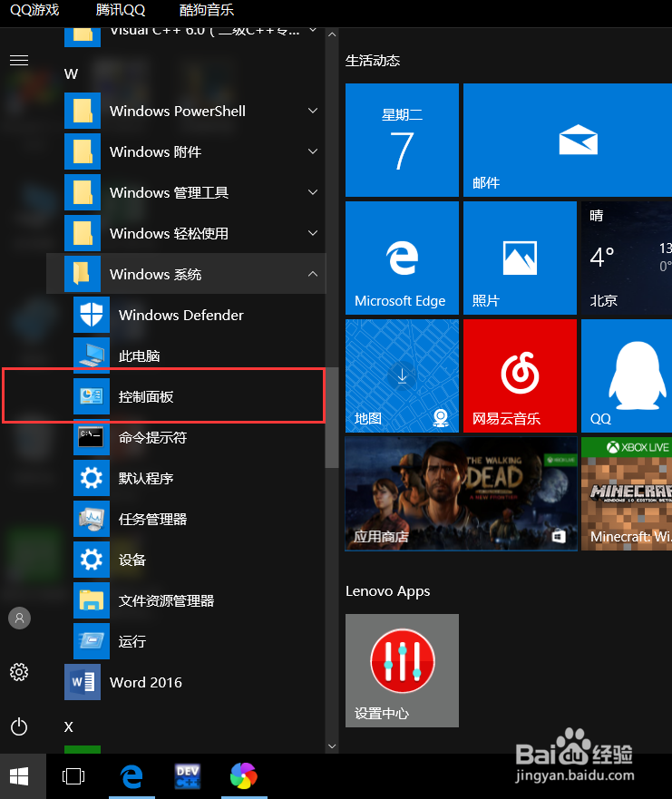Expand Windows 管理工具 folder chevron
This screenshot has height=799, width=672.
(313, 192)
